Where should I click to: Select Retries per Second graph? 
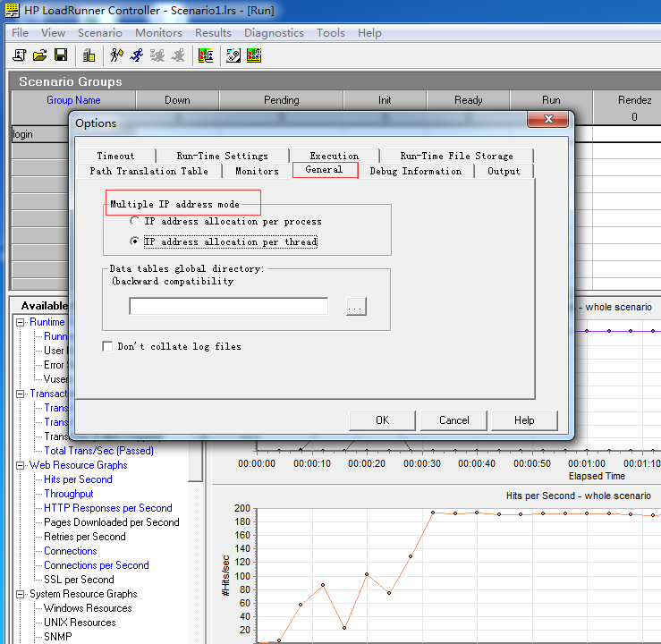(x=85, y=537)
